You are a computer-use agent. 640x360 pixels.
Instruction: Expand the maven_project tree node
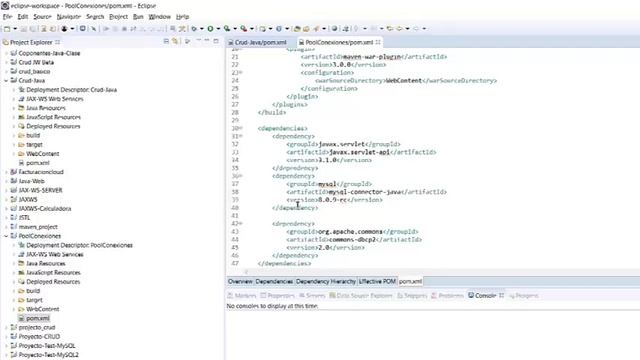coord(6,227)
